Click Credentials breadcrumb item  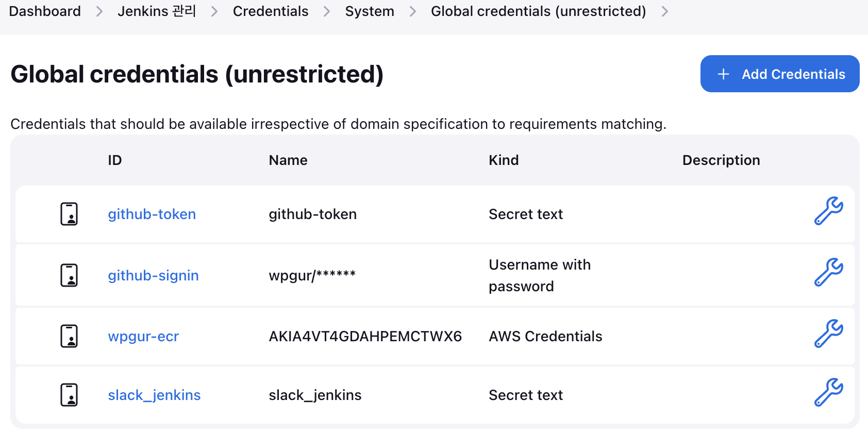tap(271, 11)
